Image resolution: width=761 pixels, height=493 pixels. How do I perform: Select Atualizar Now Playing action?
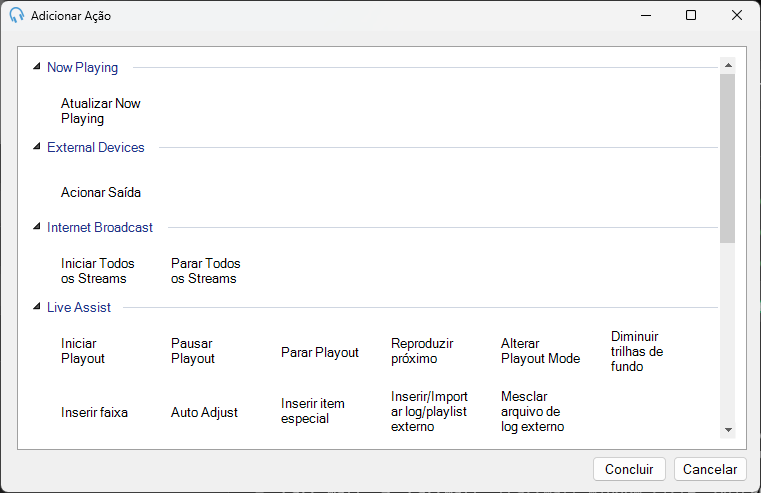pyautogui.click(x=100, y=111)
